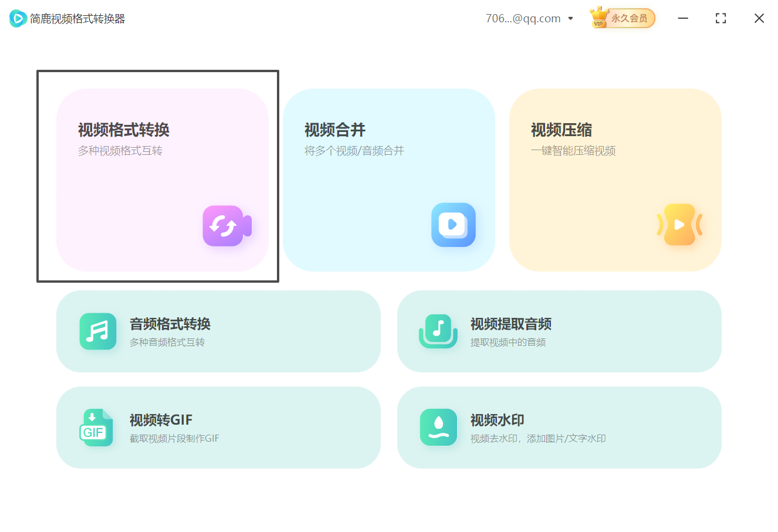
Task: Click the account email 706...@qq.com
Action: point(522,18)
